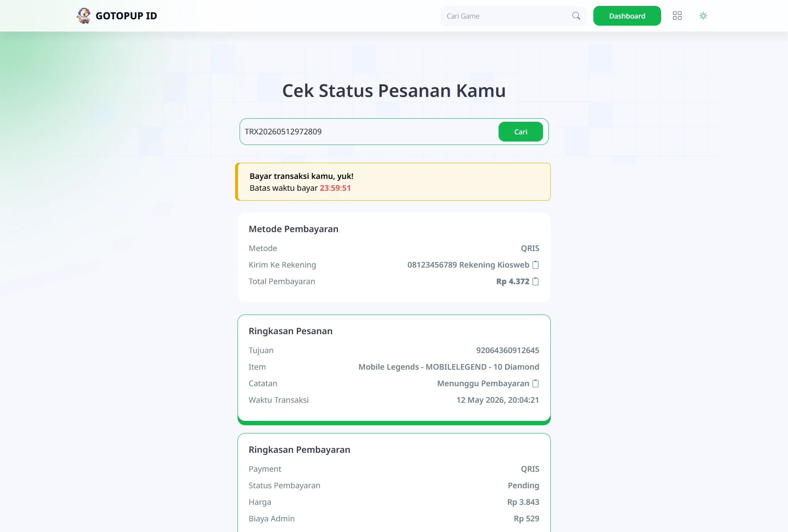The image size is (788, 532).
Task: Toggle the light theme sun icon
Action: (x=703, y=16)
